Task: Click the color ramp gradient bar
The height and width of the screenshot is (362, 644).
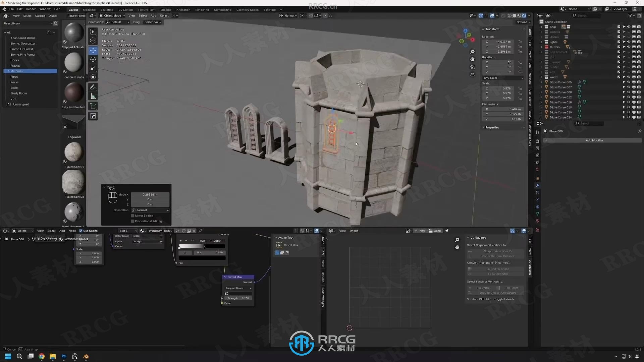Action: tap(202, 247)
